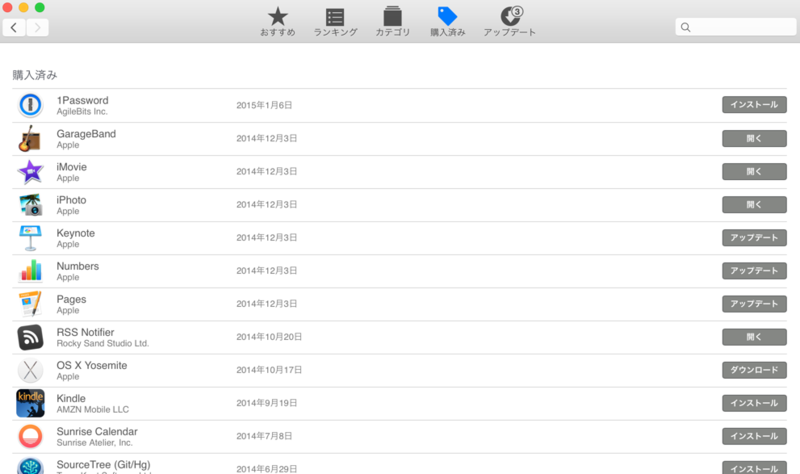Click the Numbers app name

pos(78,266)
